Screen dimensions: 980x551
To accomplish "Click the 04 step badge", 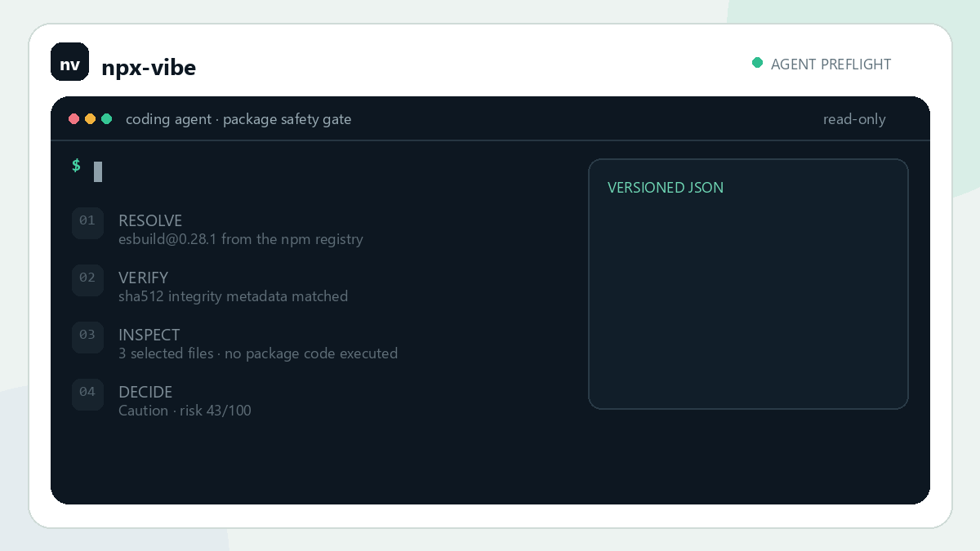I will [87, 394].
